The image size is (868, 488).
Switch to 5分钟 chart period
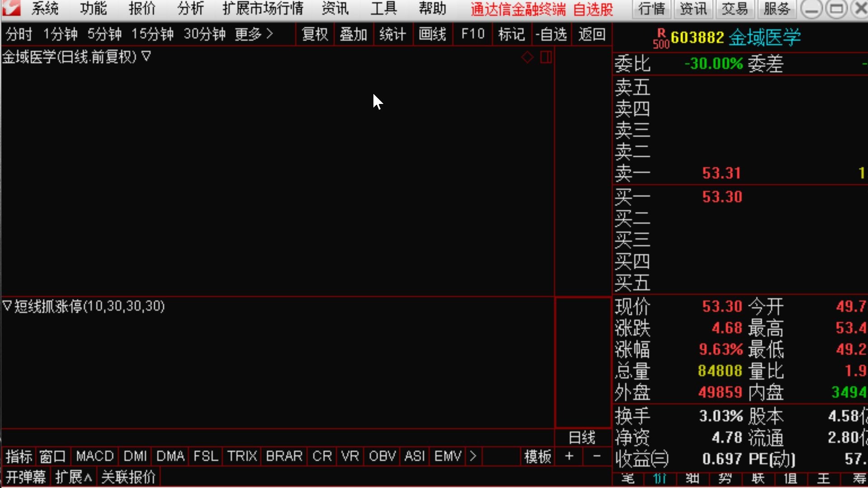tap(104, 34)
